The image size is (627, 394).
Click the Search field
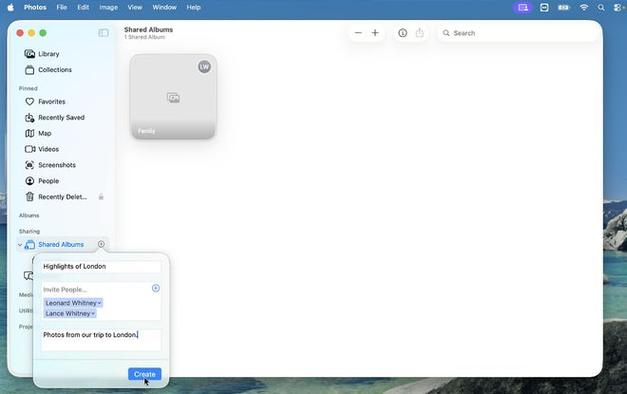[518, 33]
